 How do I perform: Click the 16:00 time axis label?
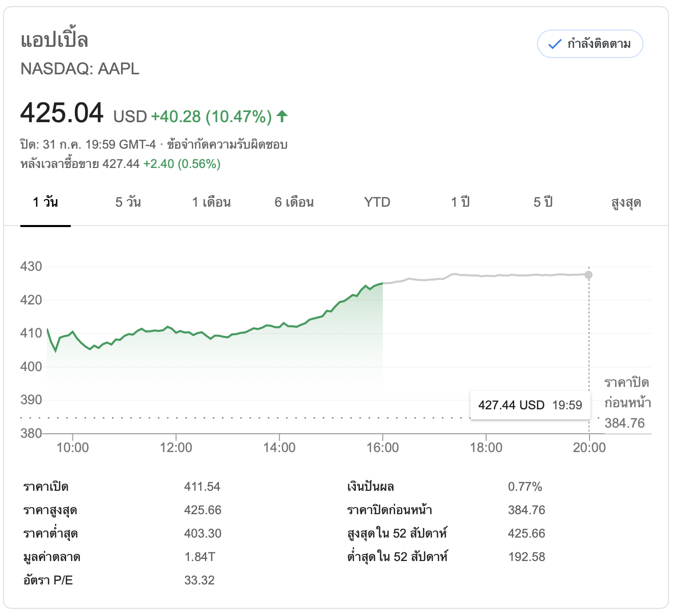point(382,447)
